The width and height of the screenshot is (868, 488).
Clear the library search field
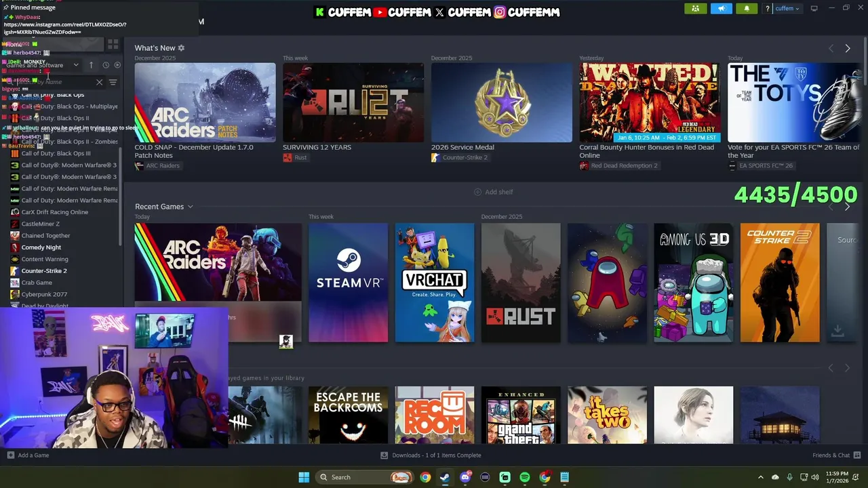point(100,83)
